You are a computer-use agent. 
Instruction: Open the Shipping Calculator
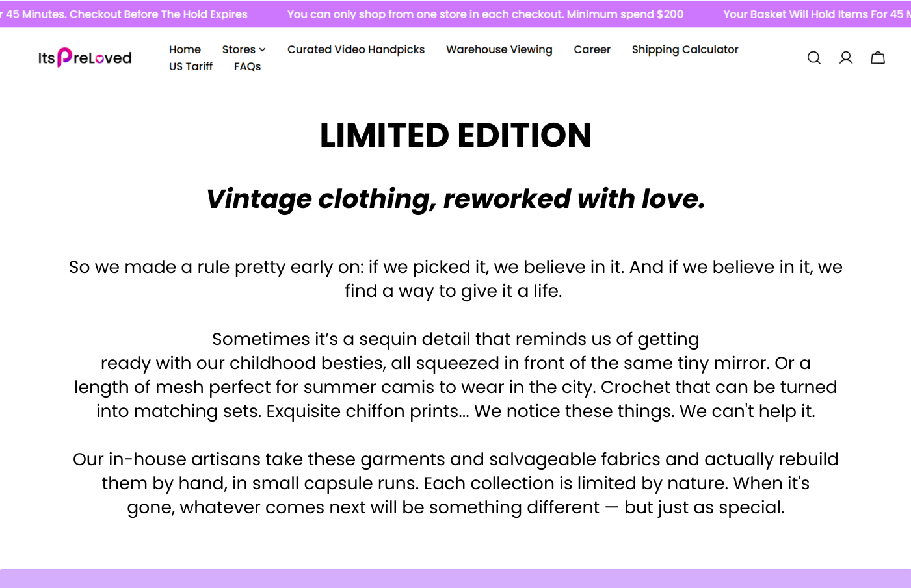pos(685,49)
